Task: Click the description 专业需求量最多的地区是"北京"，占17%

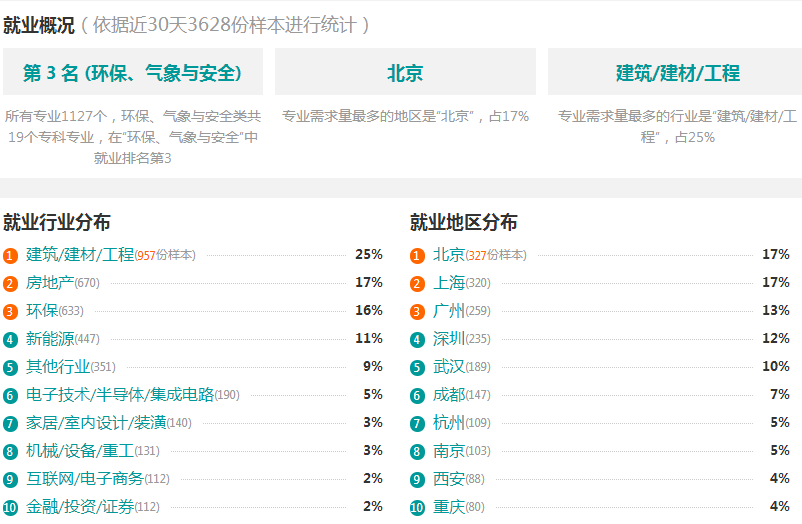Action: (x=406, y=117)
